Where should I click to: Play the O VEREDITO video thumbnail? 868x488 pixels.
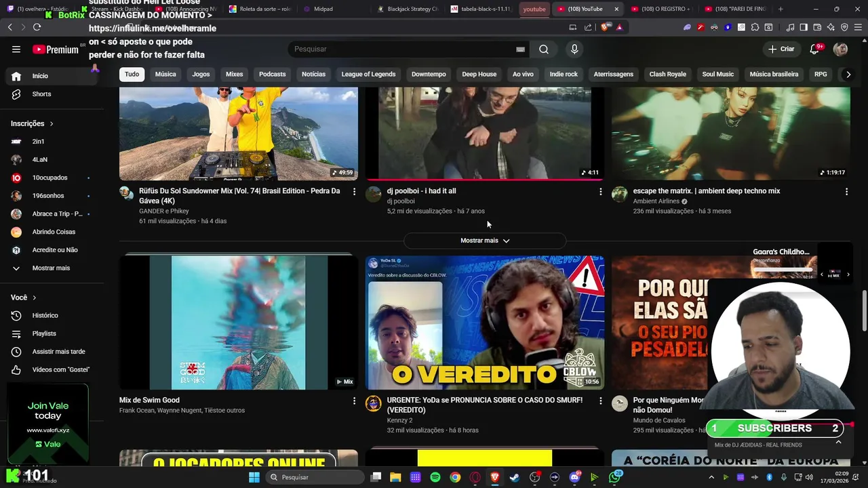pos(485,323)
